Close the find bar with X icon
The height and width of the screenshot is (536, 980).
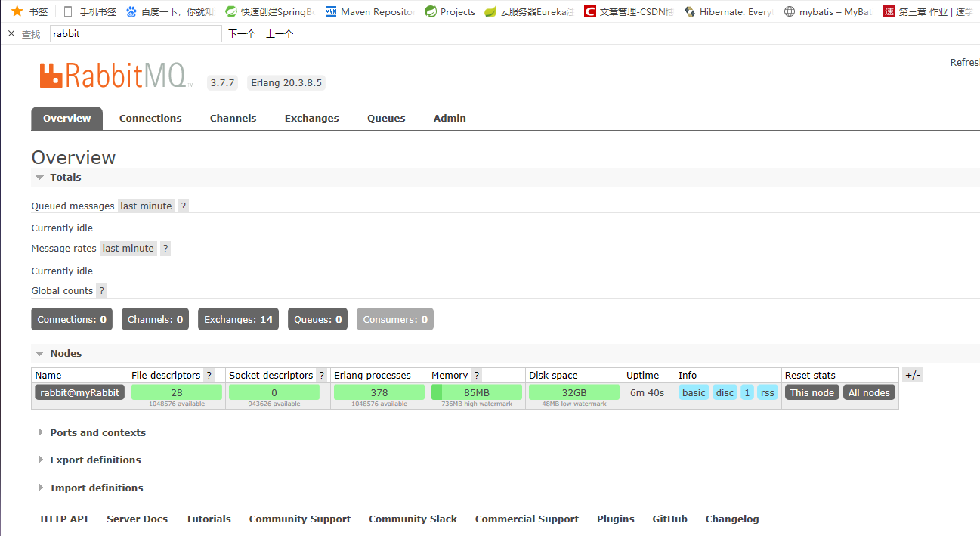pos(11,33)
